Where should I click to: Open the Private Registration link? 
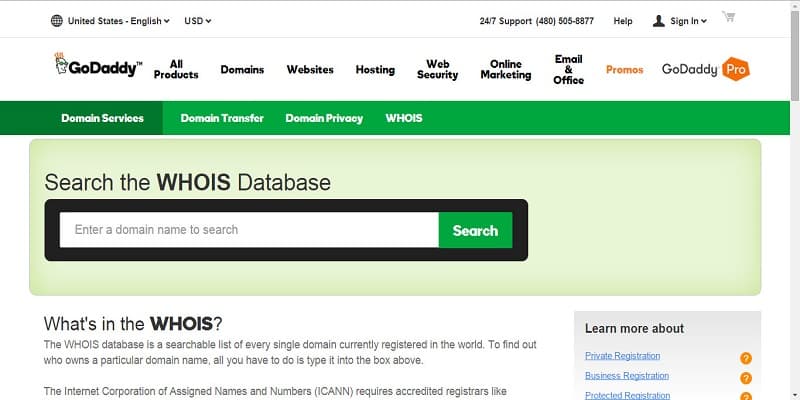coord(622,356)
